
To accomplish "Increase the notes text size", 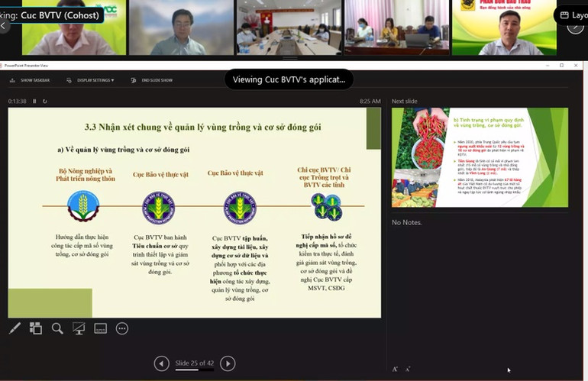I will 395,369.
